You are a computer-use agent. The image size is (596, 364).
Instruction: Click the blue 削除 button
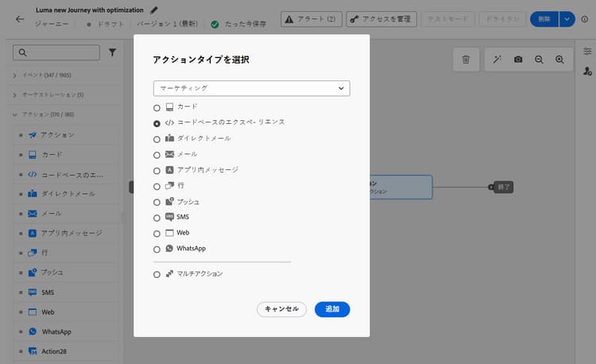[544, 19]
